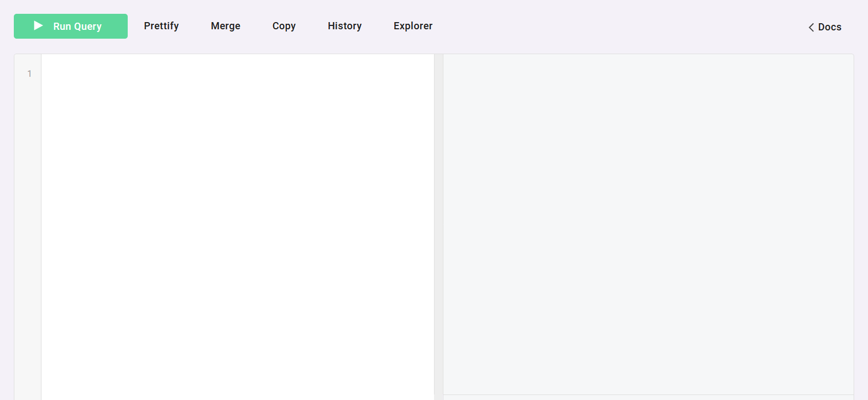Open the Docs sidebar
Viewport: 868px width, 400px height.
point(825,27)
